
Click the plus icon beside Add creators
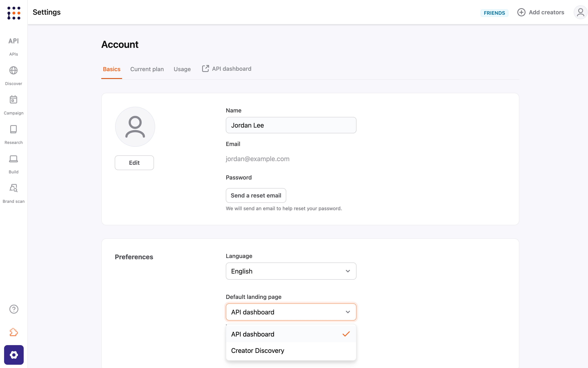pos(521,12)
